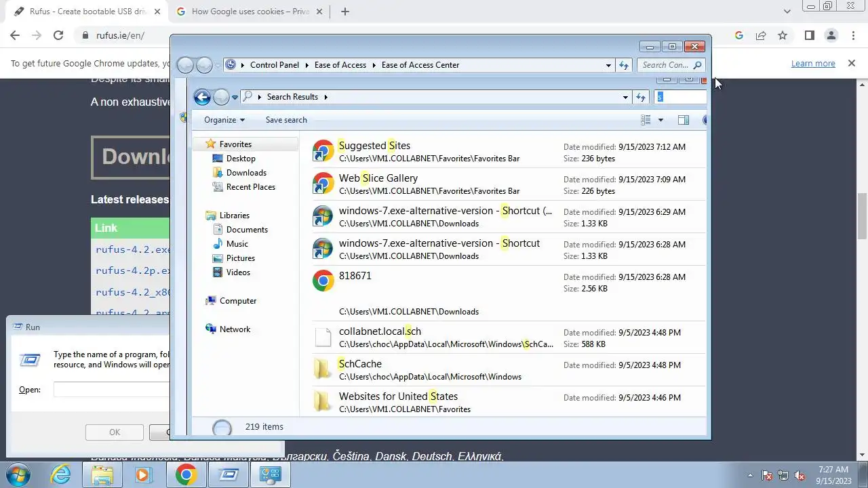The image size is (868, 488).
Task: Click refresh button beside Ease of Access address bar
Action: point(624,65)
